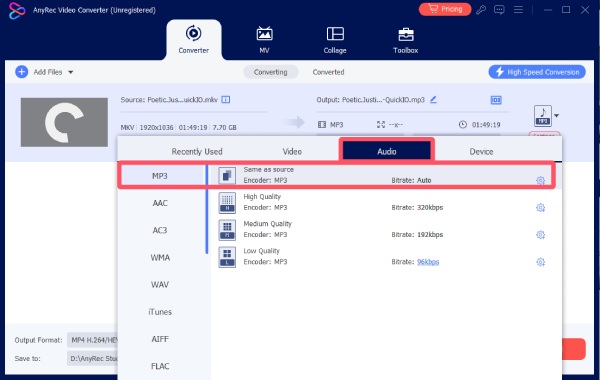Screen dimensions: 600x380
Task: Click the Pricing button
Action: coord(445,9)
